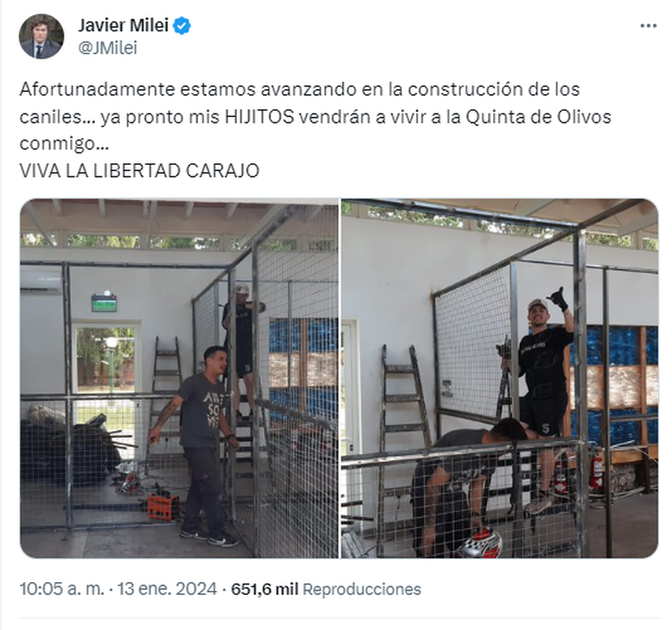Screen dimensions: 672x630
Task: Click the Reproducciones label
Action: [362, 589]
